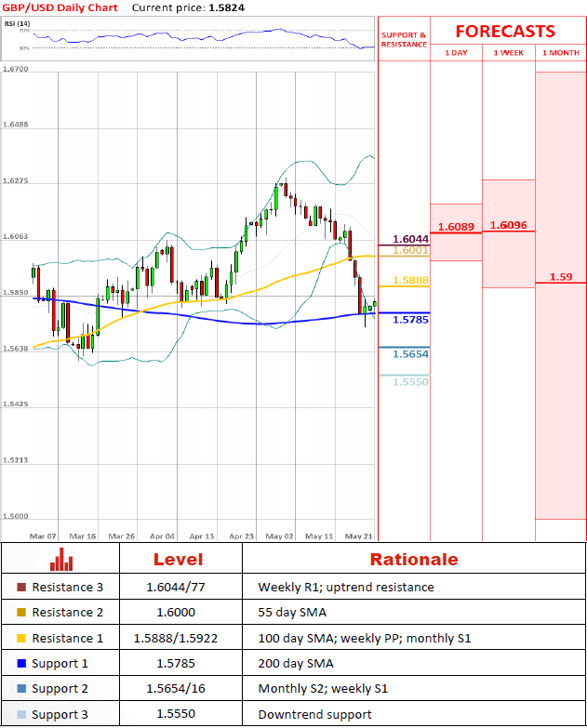Click the table level cell 1.5785
587x728 pixels.
[176, 664]
